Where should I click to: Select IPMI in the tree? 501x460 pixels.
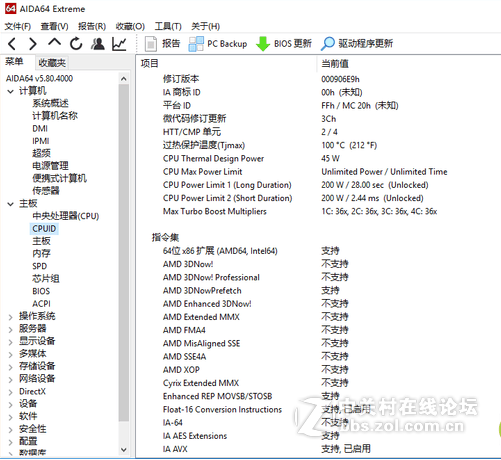coord(41,141)
